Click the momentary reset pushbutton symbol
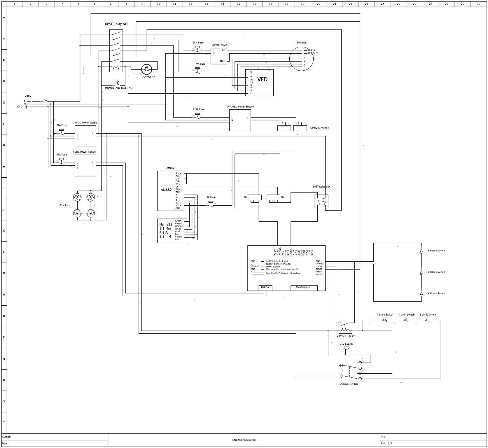The image size is (488, 448). click(x=118, y=83)
